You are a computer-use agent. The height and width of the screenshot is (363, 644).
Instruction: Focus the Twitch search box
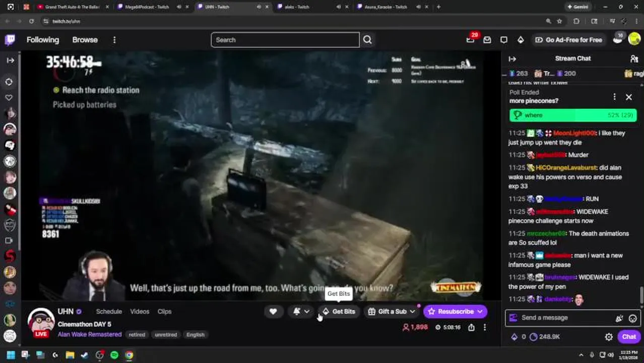tap(285, 40)
